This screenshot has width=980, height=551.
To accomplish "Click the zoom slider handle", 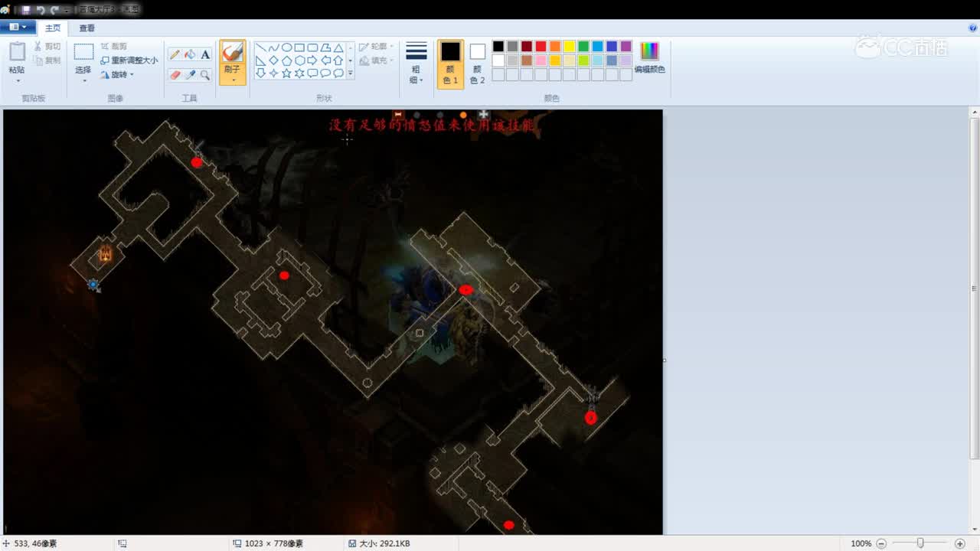I will [920, 543].
